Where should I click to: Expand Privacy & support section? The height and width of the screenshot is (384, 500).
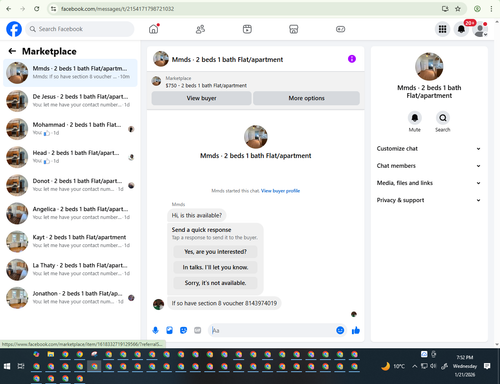click(429, 200)
